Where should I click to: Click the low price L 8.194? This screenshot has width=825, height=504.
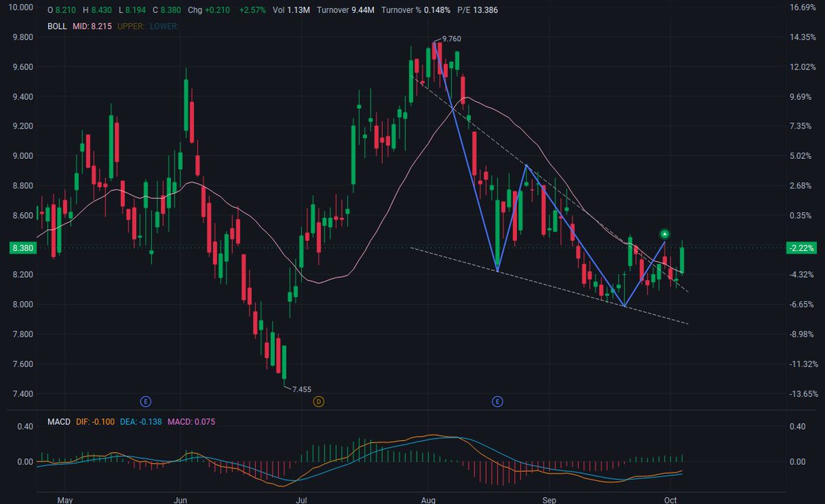(131, 10)
